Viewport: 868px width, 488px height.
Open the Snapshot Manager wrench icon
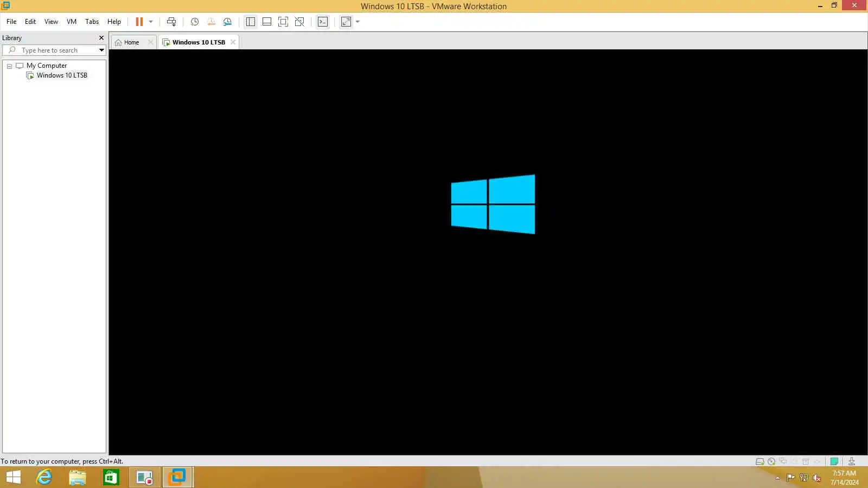pyautogui.click(x=227, y=22)
